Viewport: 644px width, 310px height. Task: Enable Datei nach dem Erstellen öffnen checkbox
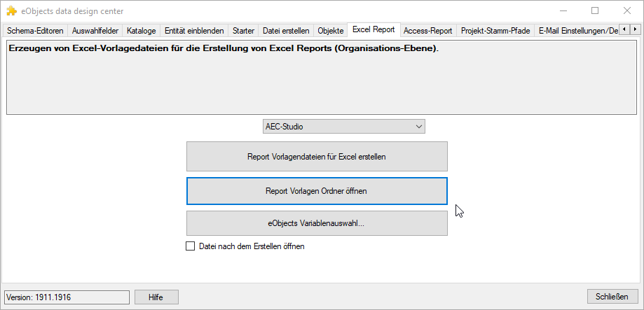(190, 246)
